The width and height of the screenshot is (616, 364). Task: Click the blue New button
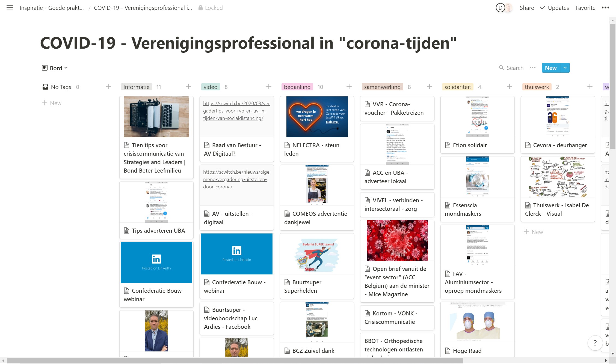551,67
